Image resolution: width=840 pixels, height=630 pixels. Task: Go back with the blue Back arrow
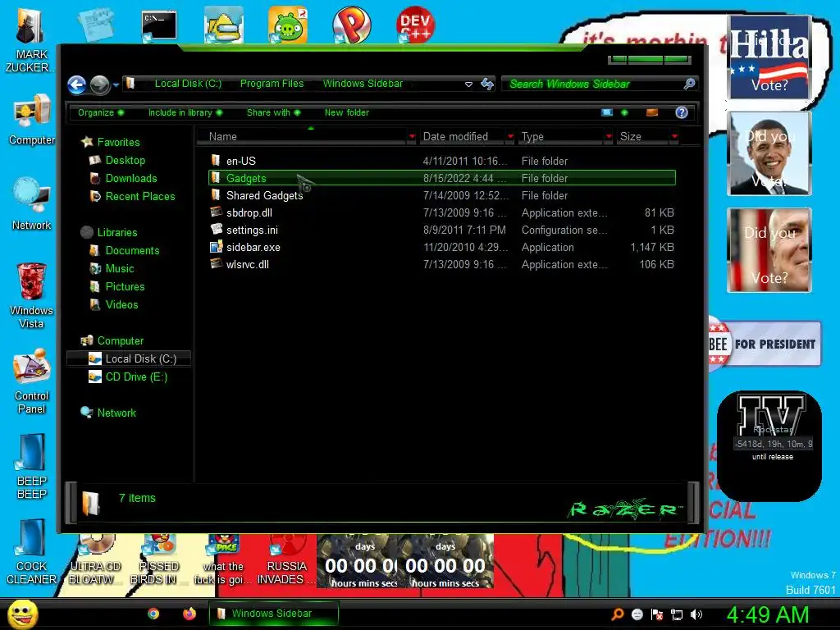pyautogui.click(x=76, y=84)
